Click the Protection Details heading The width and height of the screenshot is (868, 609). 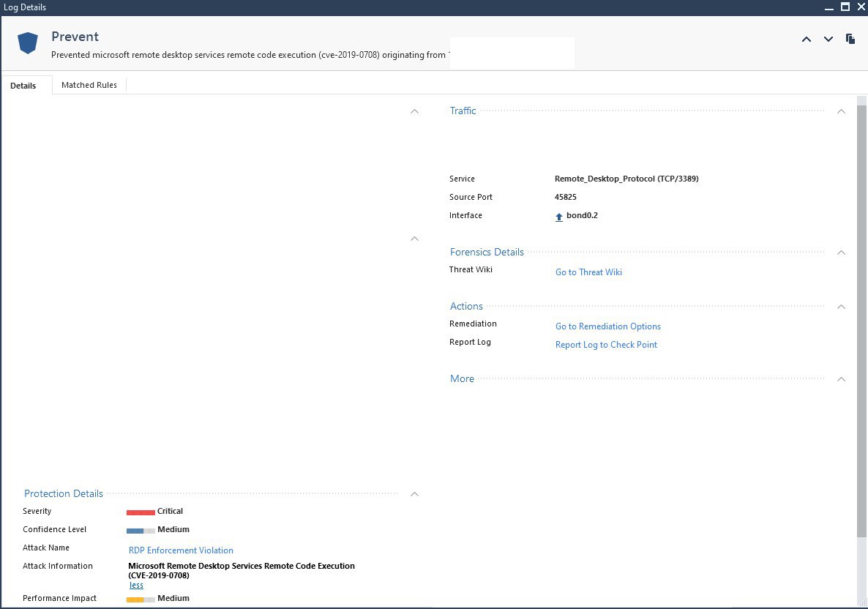coord(64,493)
